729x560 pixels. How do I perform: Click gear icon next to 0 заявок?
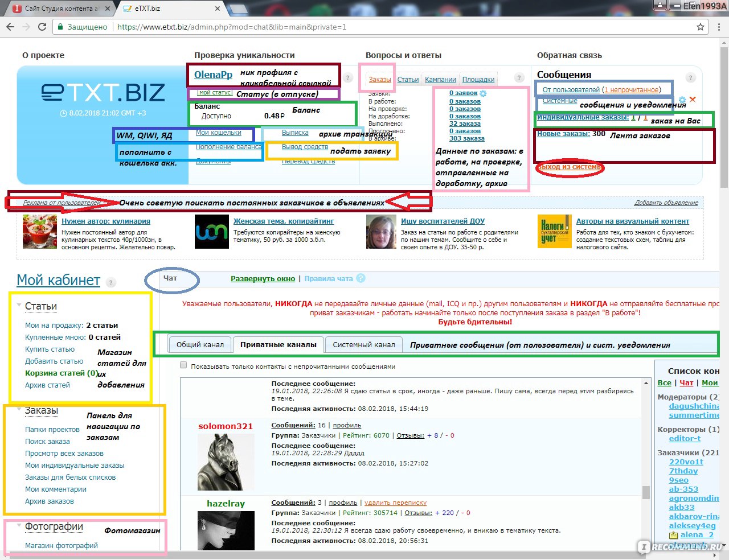[484, 93]
